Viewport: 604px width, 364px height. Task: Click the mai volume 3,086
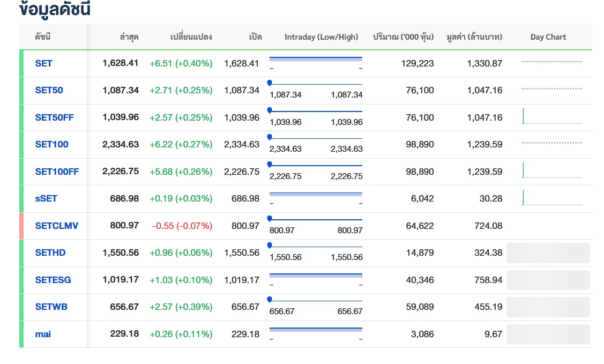point(422,335)
